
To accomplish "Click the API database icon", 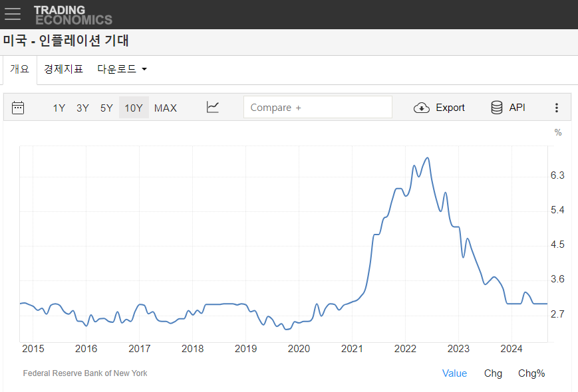I will [x=497, y=108].
